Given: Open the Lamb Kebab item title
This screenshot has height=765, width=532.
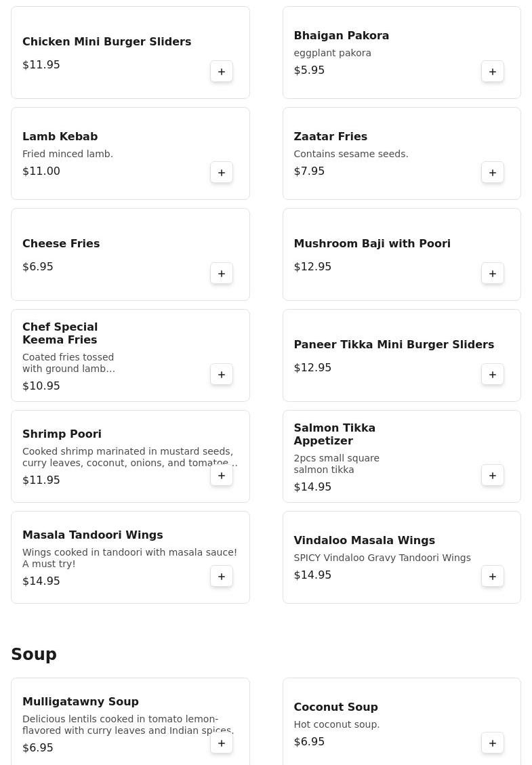Looking at the screenshot, I should click(x=60, y=136).
